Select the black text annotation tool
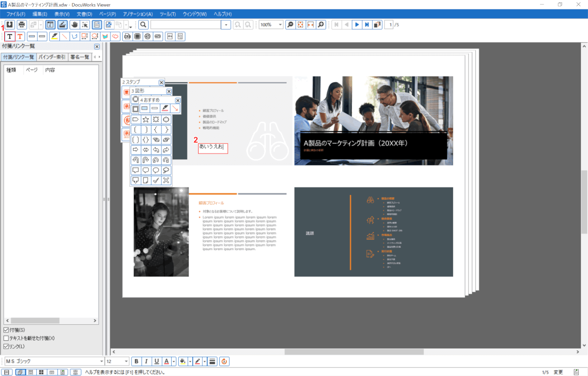Screen dimensions: 588x376 pyautogui.click(x=9, y=36)
